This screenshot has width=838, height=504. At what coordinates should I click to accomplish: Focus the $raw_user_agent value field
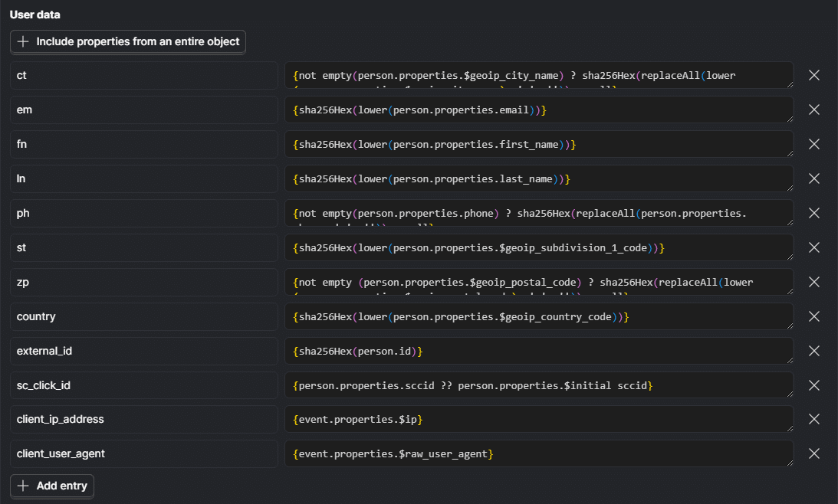[539, 453]
